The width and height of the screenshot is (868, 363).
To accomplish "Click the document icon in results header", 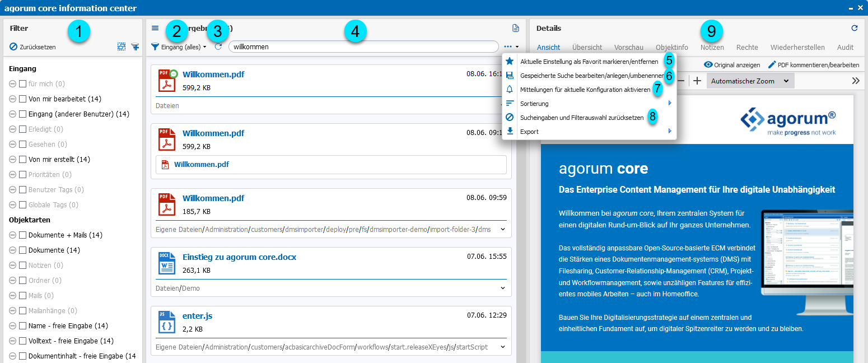I will point(515,28).
